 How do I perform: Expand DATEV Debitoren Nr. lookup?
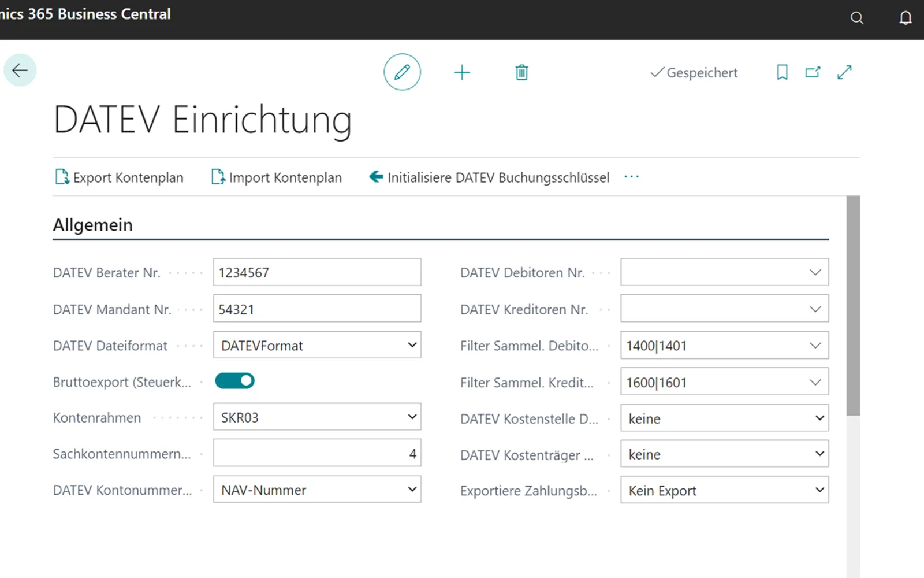click(x=815, y=272)
